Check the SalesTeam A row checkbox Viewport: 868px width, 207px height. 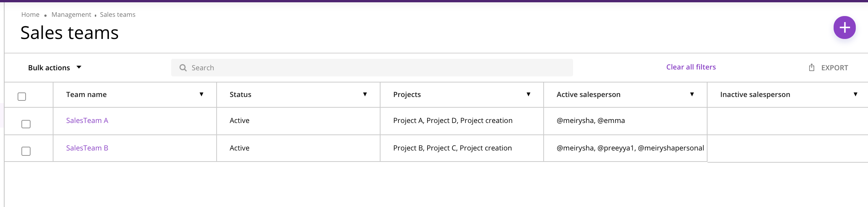[x=26, y=124]
